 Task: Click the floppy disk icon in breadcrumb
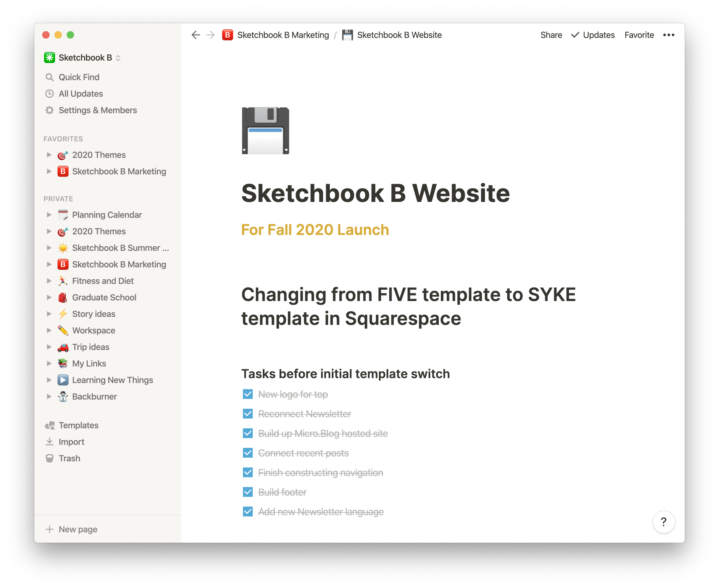pos(347,35)
